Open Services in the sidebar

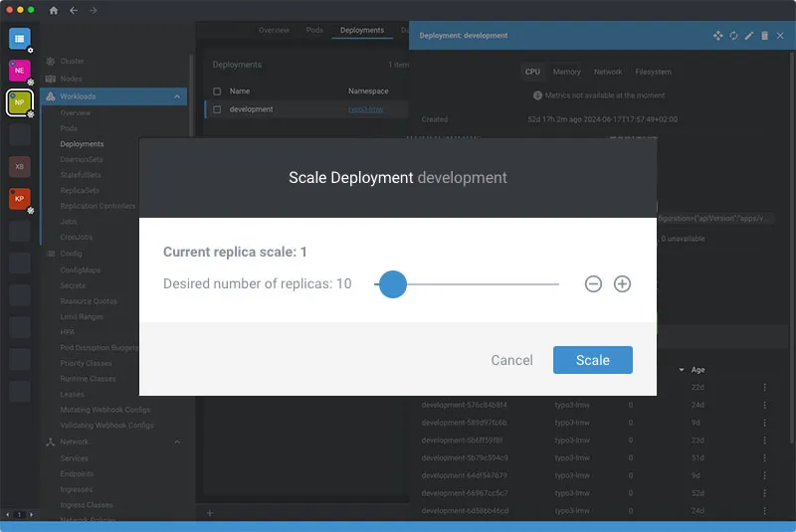[74, 458]
